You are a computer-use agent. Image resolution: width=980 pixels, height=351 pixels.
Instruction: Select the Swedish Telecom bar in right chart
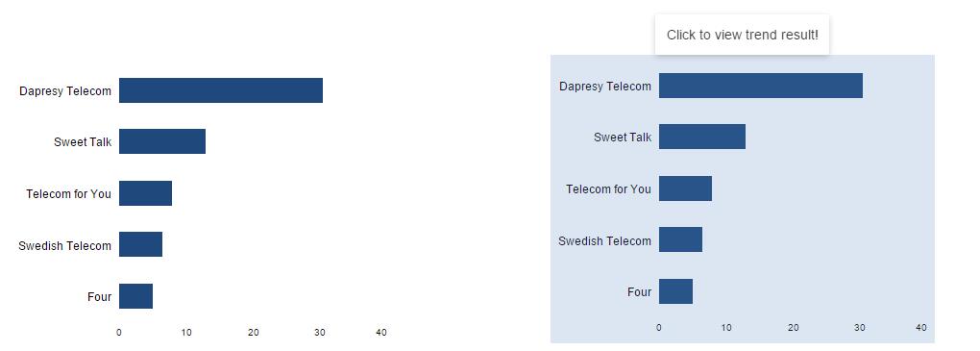pyautogui.click(x=680, y=239)
